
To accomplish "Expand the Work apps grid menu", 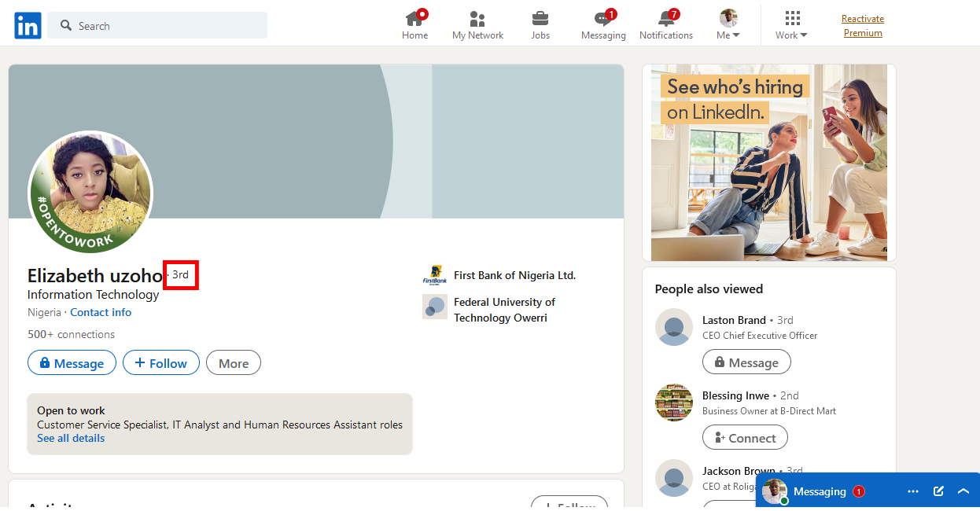I will coord(791,25).
